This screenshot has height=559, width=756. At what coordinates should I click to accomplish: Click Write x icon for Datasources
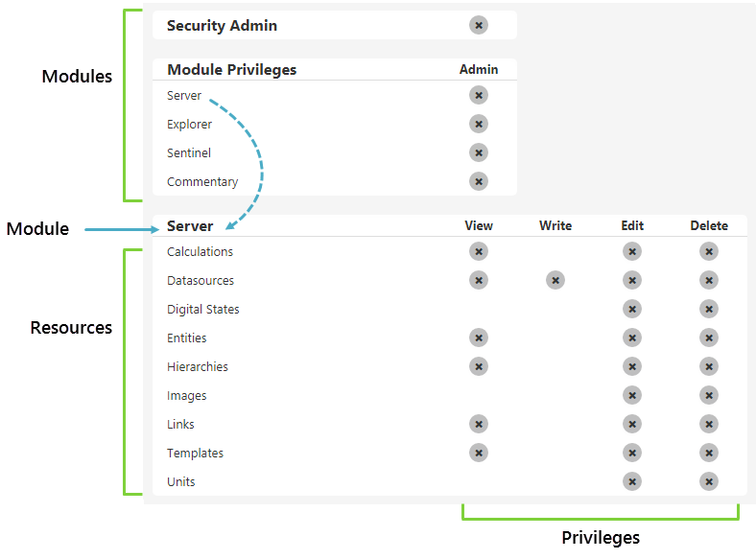tap(555, 280)
